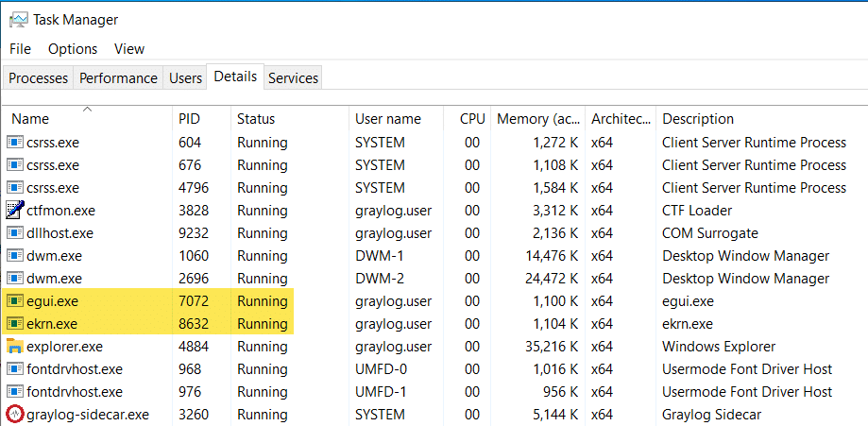The image size is (868, 426).
Task: Open the Services tab
Action: pos(293,78)
